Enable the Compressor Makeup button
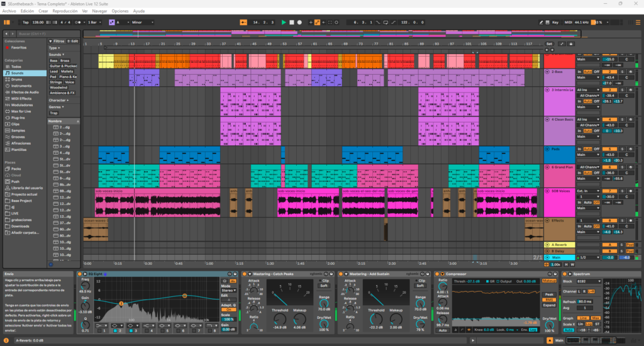This screenshot has height=346, width=644. point(549,281)
